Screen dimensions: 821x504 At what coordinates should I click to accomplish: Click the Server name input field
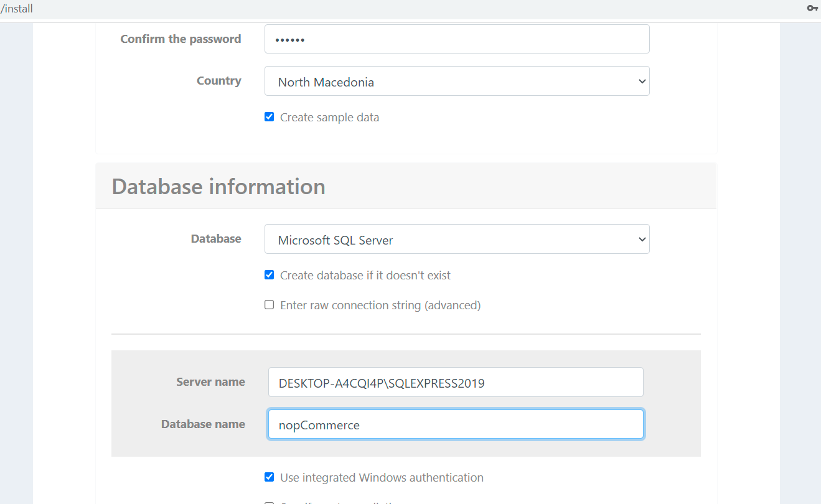tap(456, 382)
